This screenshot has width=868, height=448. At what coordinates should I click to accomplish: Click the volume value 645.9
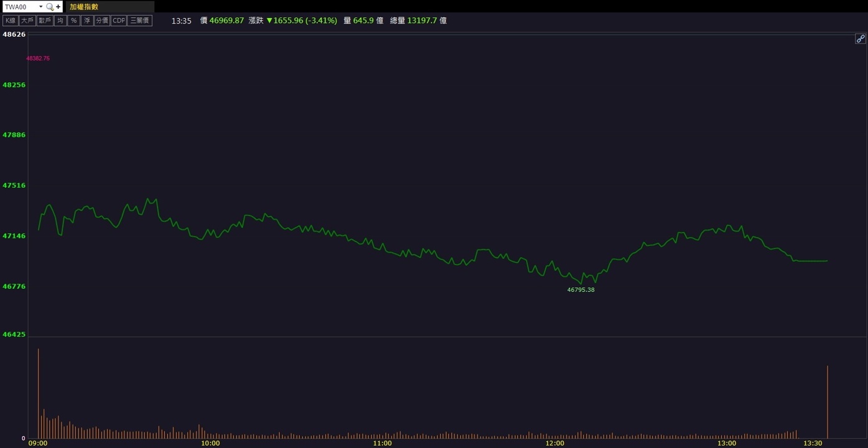click(x=364, y=21)
